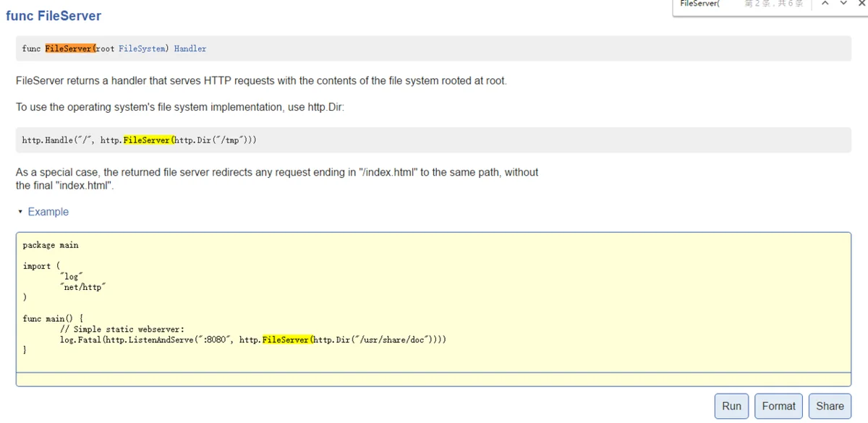Collapse the Example disclosure triangle
868x423 pixels.
[x=20, y=212]
